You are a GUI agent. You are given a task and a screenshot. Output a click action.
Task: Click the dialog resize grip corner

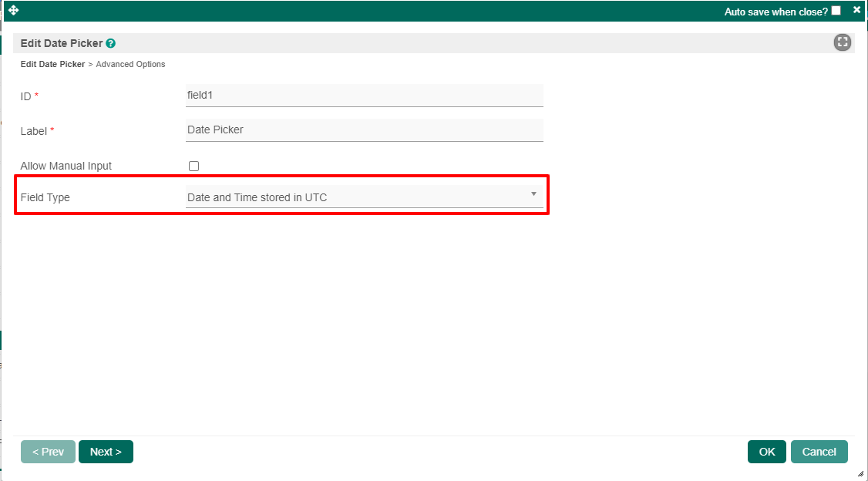click(860, 474)
